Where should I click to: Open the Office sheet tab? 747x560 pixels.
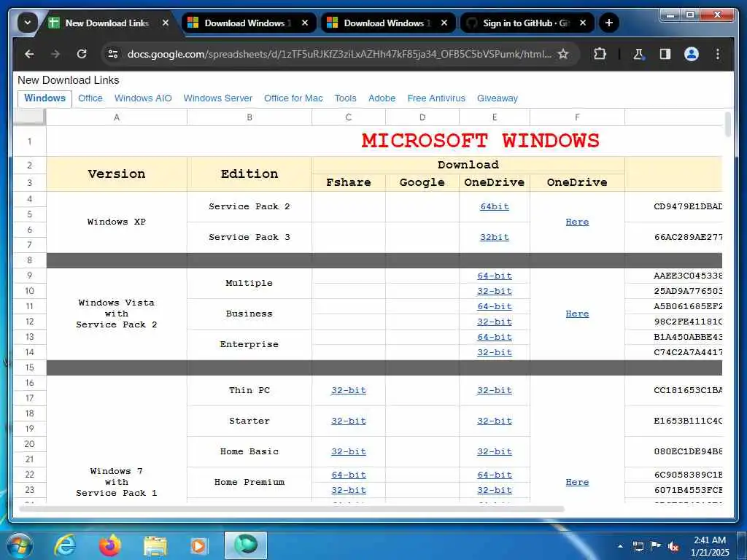(90, 98)
